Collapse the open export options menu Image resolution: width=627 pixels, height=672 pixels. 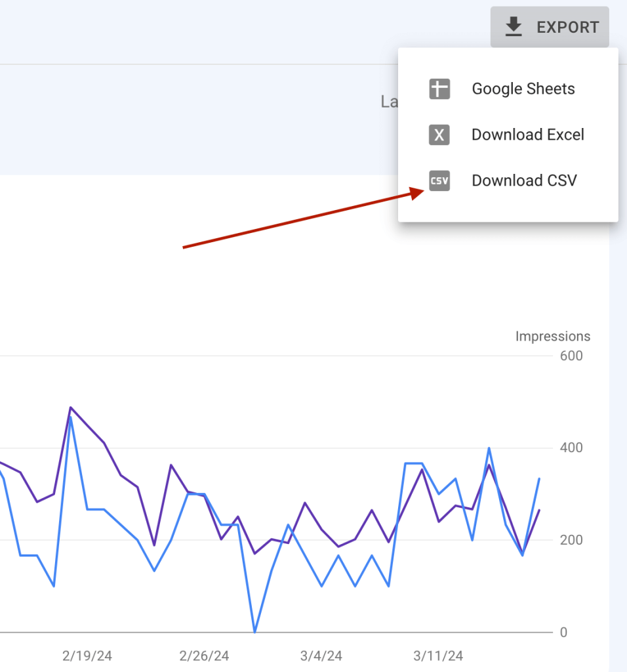550,27
